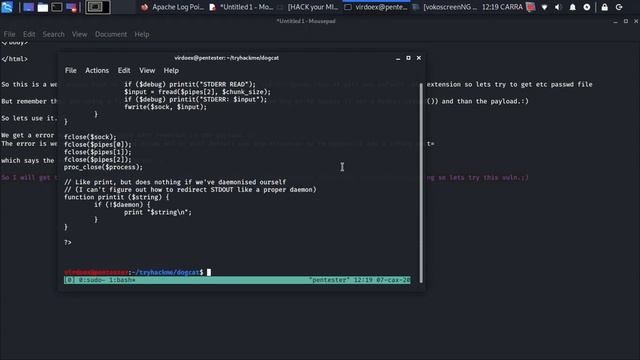Close the terminal window
640x360 pixels.
pyautogui.click(x=419, y=58)
